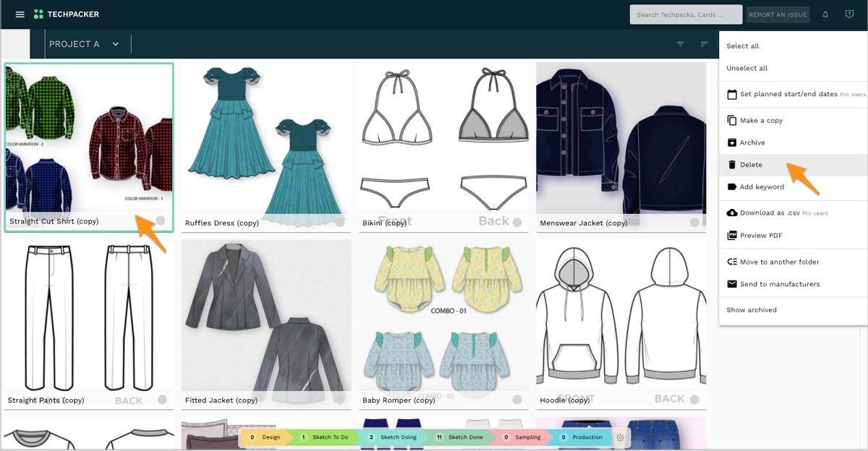
Task: Click the Fitted Jacket (copy) title
Action: coord(221,400)
